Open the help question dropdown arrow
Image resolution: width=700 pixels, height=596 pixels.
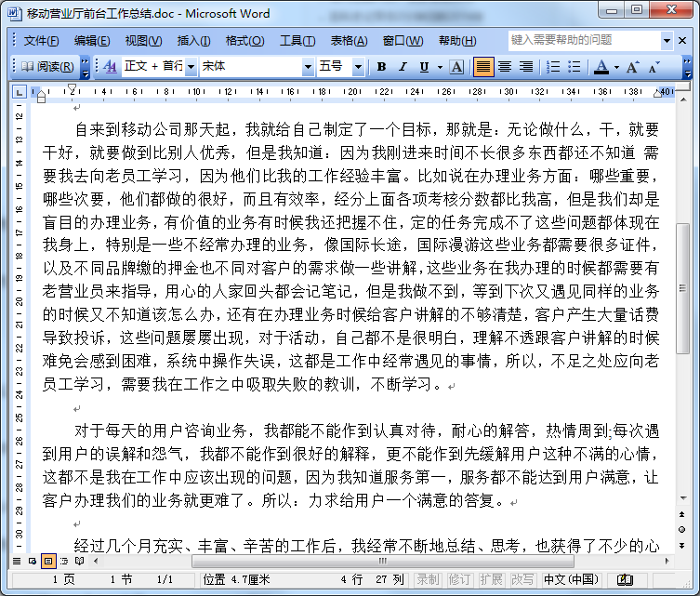pyautogui.click(x=667, y=41)
